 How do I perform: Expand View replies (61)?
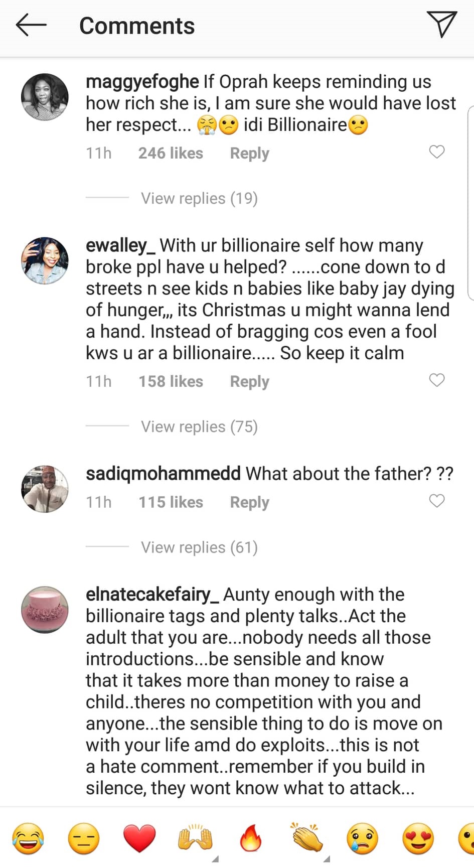pos(199,547)
